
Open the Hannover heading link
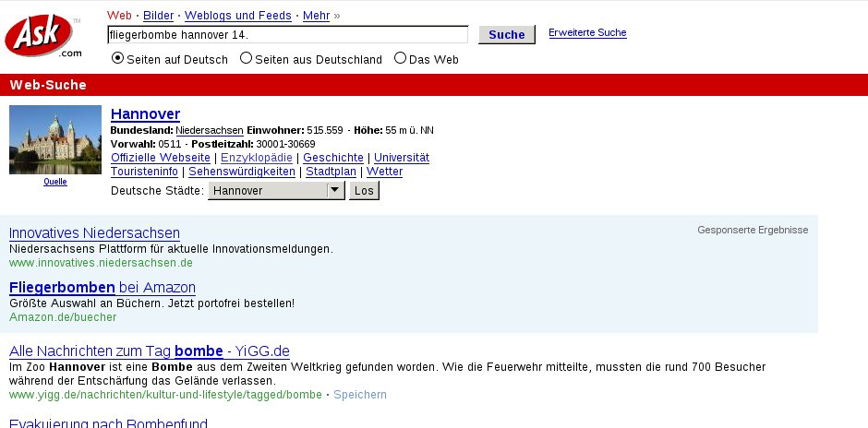[x=145, y=113]
